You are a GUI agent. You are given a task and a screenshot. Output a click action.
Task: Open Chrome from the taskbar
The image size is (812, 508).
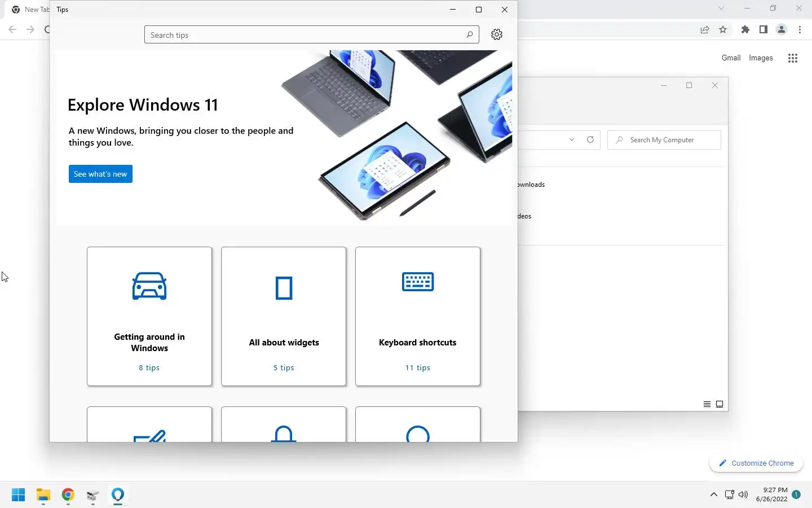click(x=68, y=495)
